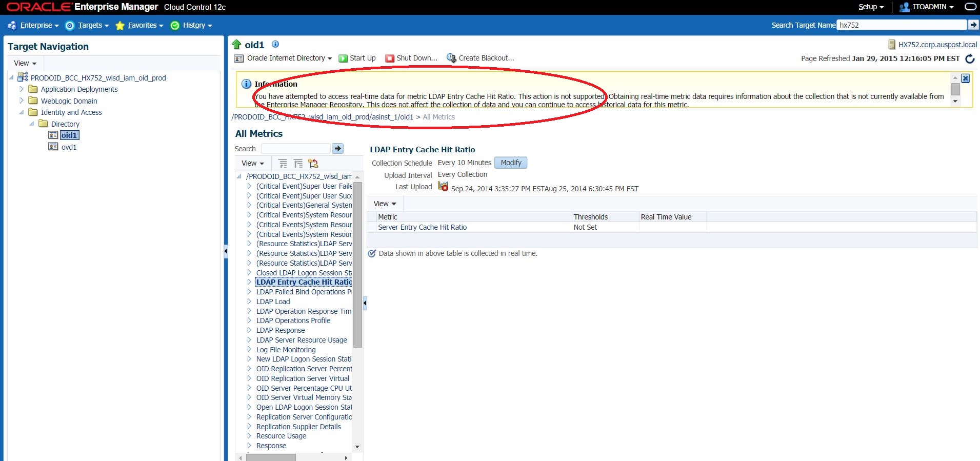The width and height of the screenshot is (980, 461).
Task: Click the oid1 target information icon
Action: (x=275, y=44)
